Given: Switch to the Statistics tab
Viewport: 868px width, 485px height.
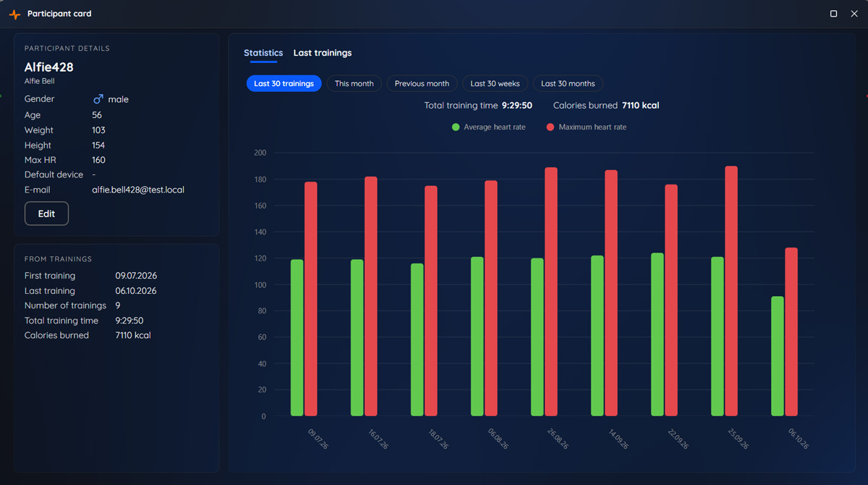Looking at the screenshot, I should (x=263, y=53).
